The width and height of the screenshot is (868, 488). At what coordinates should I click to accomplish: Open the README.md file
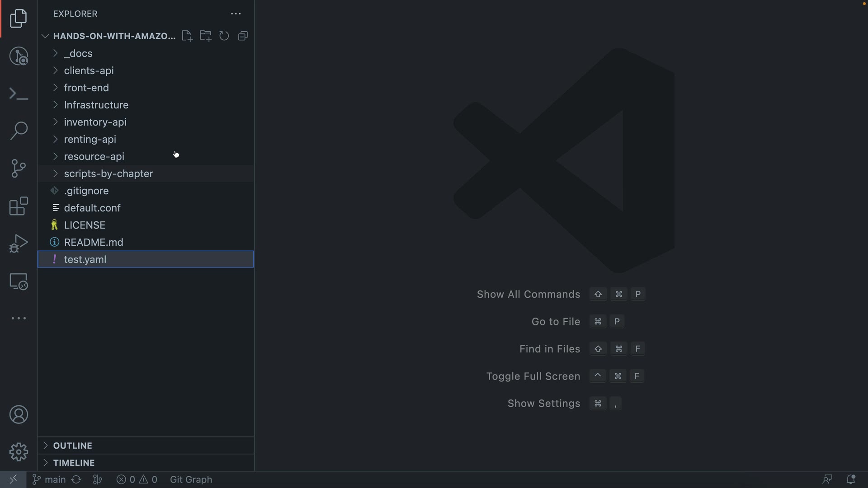94,242
